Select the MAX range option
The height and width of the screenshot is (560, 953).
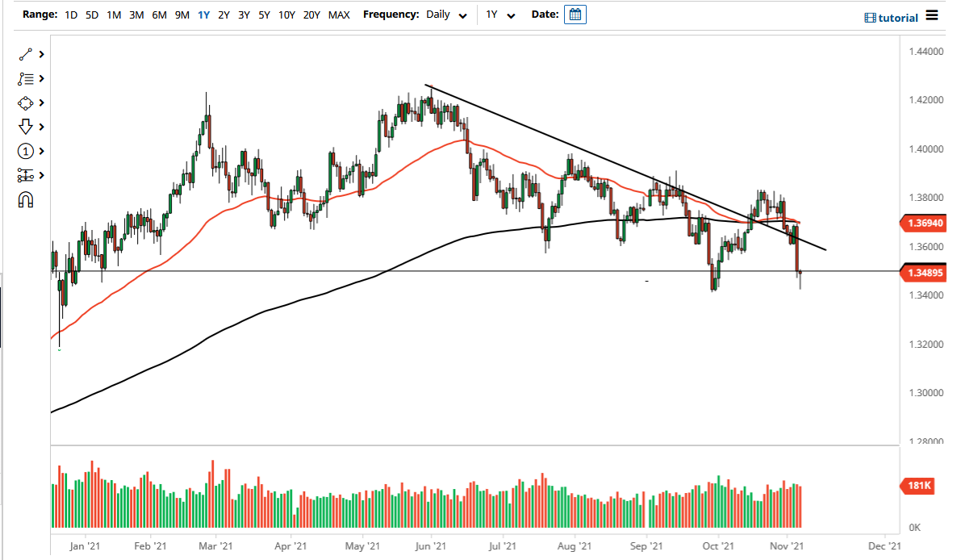pyautogui.click(x=339, y=14)
